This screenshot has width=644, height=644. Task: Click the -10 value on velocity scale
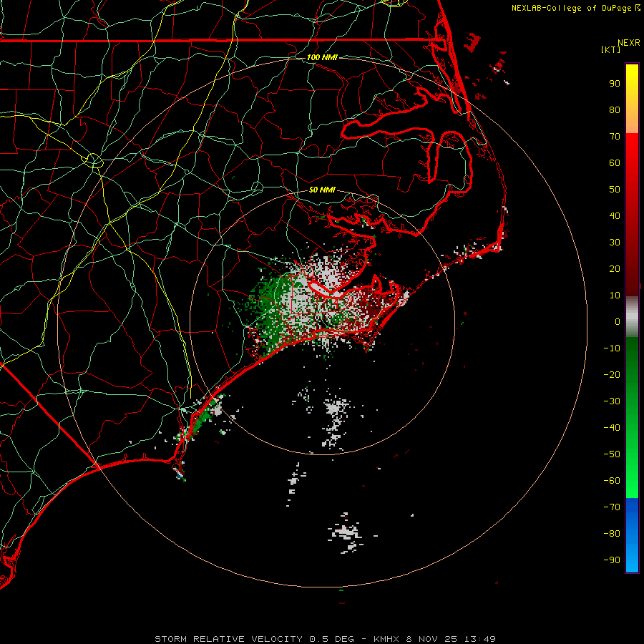(x=612, y=348)
